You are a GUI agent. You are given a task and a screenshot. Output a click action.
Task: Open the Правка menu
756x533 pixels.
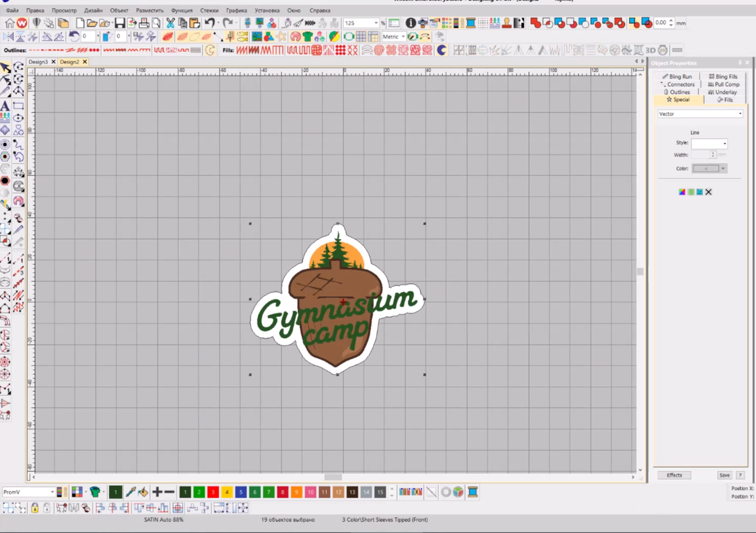[x=35, y=11]
